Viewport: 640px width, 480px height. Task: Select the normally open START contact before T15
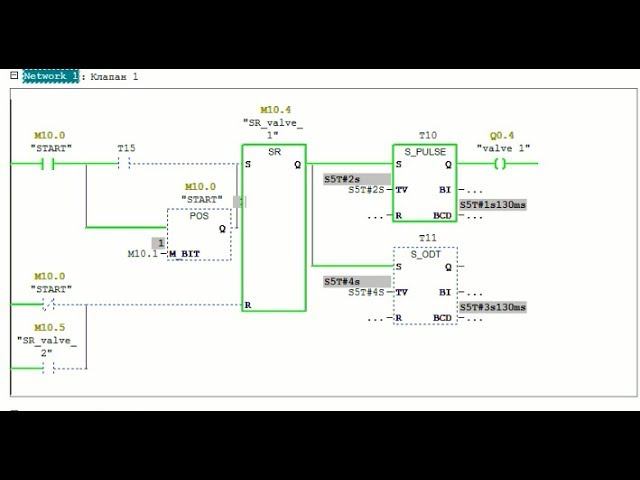49,164
